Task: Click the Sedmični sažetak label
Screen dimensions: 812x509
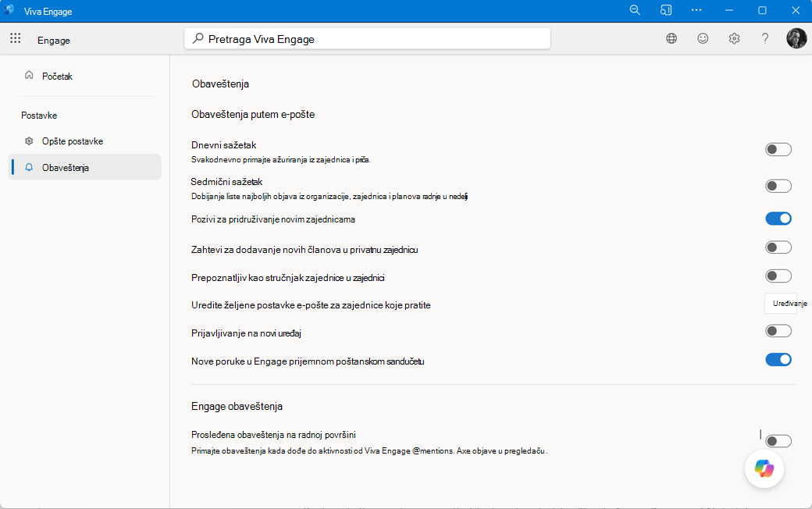Action: (227, 182)
